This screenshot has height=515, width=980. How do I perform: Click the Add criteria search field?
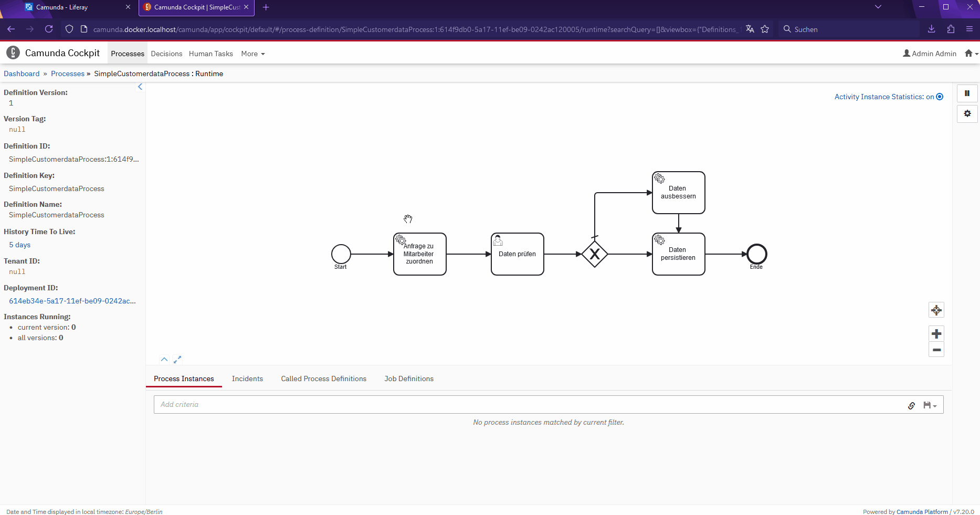pyautogui.click(x=525, y=405)
